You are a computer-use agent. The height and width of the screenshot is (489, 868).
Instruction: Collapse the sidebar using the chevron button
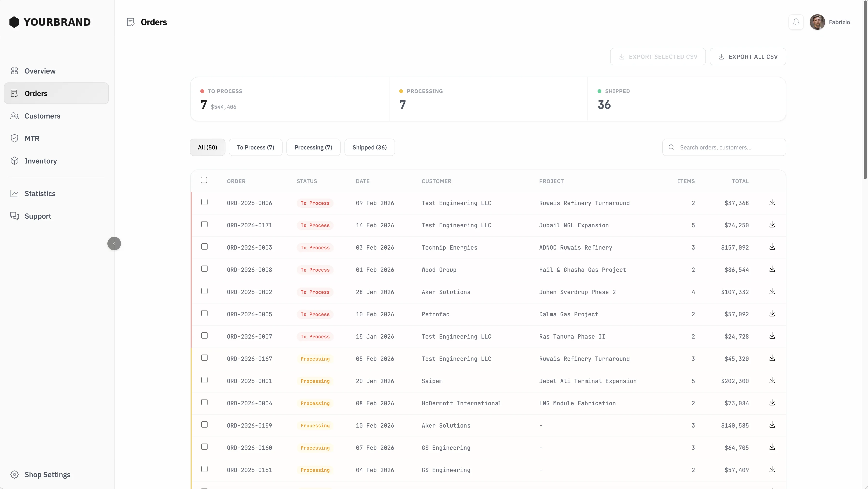(114, 244)
